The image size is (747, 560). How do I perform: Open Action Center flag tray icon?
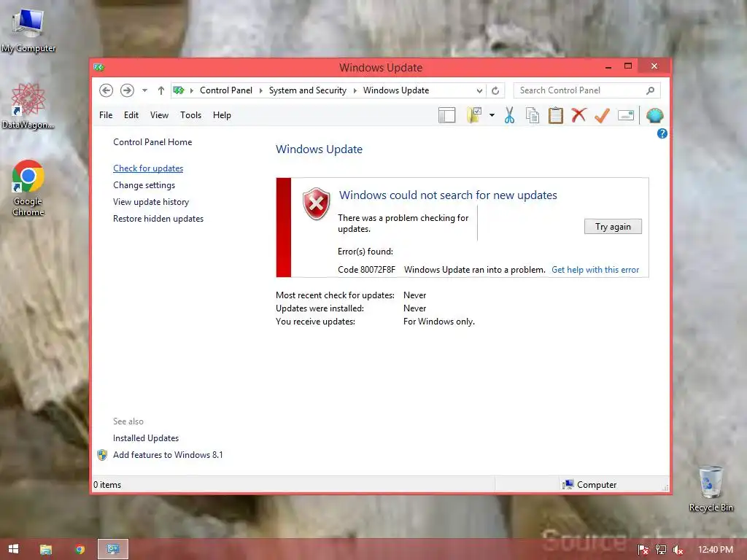(643, 550)
